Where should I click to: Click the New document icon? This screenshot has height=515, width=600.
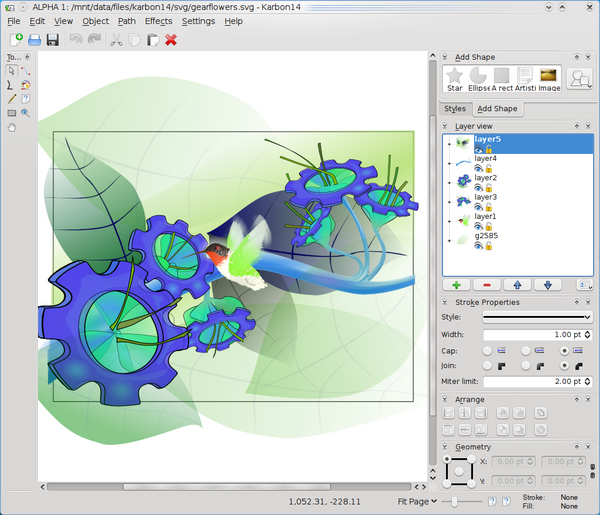click(x=16, y=40)
